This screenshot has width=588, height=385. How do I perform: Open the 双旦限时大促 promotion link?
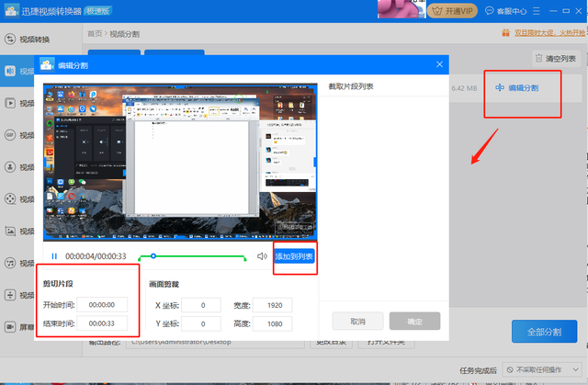point(549,32)
